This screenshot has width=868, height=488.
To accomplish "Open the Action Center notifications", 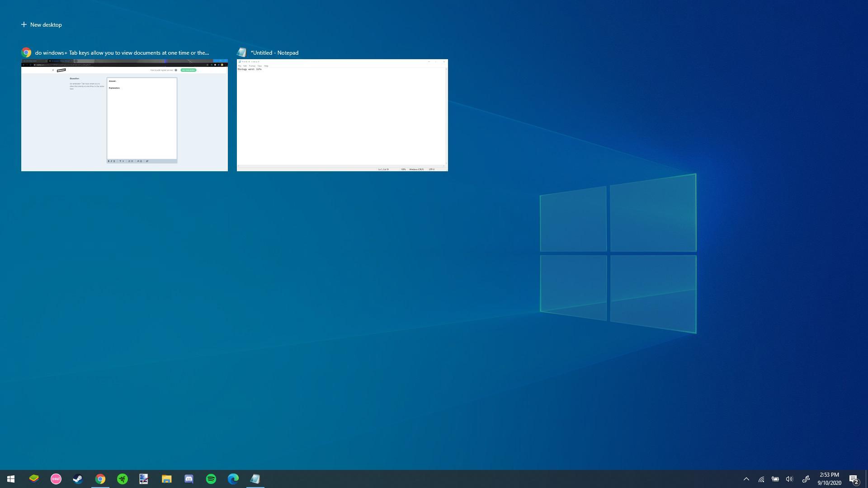I will (x=854, y=479).
